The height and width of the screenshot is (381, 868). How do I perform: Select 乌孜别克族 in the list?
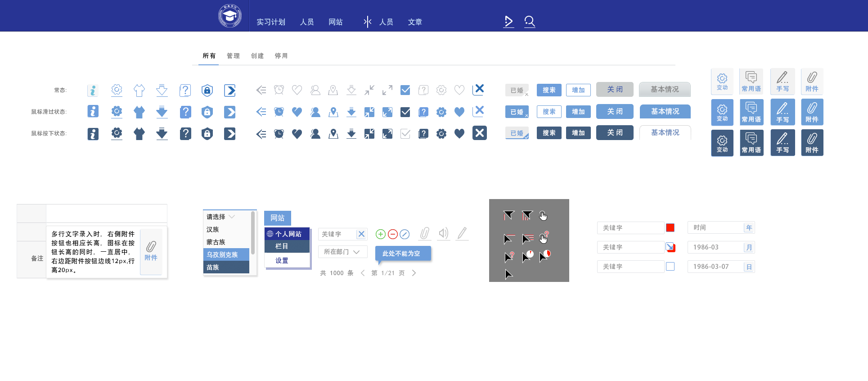click(226, 254)
